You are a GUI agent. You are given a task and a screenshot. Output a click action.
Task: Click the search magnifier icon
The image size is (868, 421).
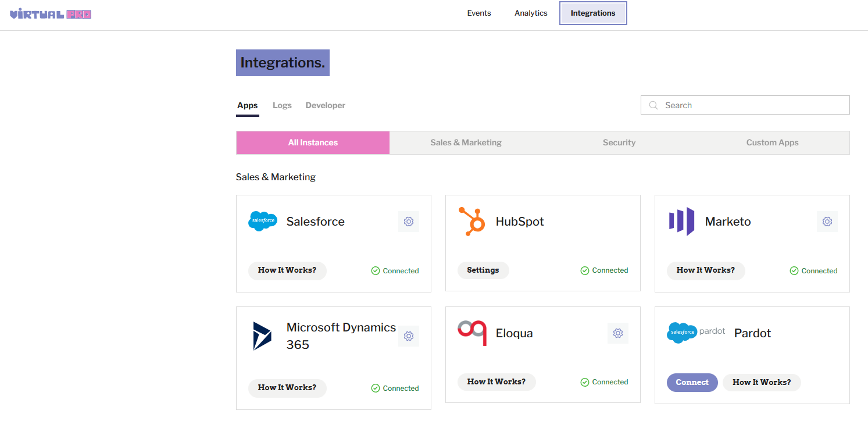[653, 105]
